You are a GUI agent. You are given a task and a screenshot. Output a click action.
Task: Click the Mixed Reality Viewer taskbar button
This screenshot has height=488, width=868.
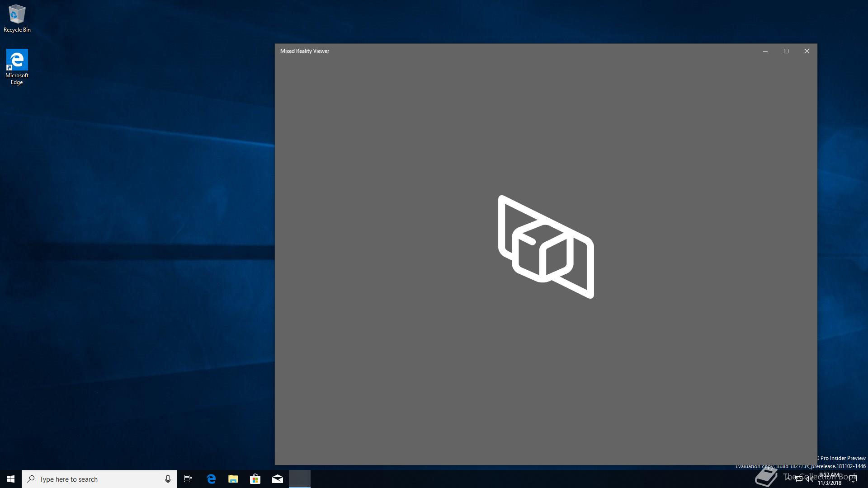(x=300, y=479)
